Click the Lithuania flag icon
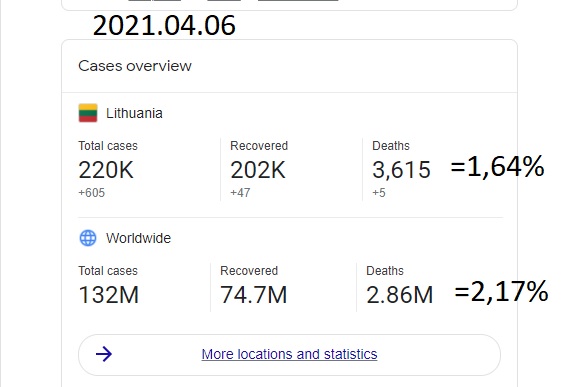This screenshot has width=584, height=387. (88, 113)
